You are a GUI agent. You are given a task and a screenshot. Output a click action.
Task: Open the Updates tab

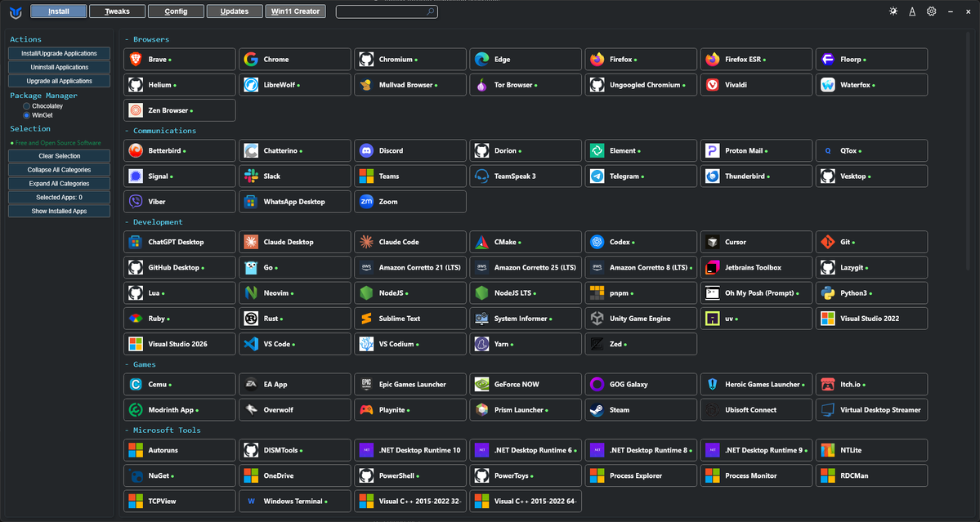click(x=235, y=11)
